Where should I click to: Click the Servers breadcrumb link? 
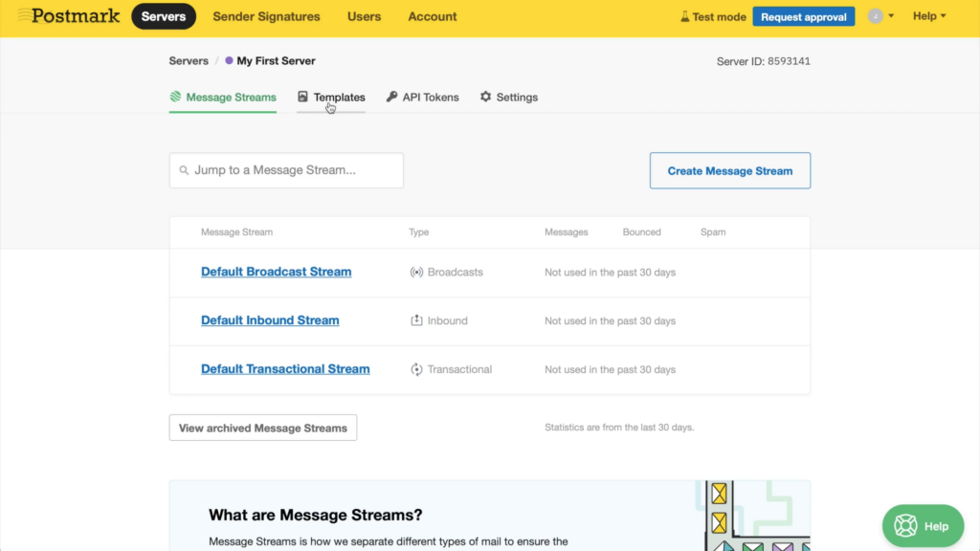point(189,60)
